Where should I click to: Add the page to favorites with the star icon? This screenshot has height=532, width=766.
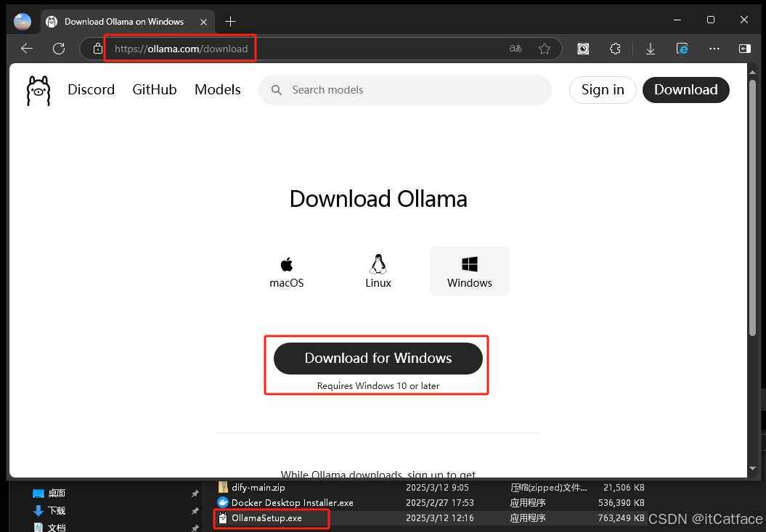545,49
